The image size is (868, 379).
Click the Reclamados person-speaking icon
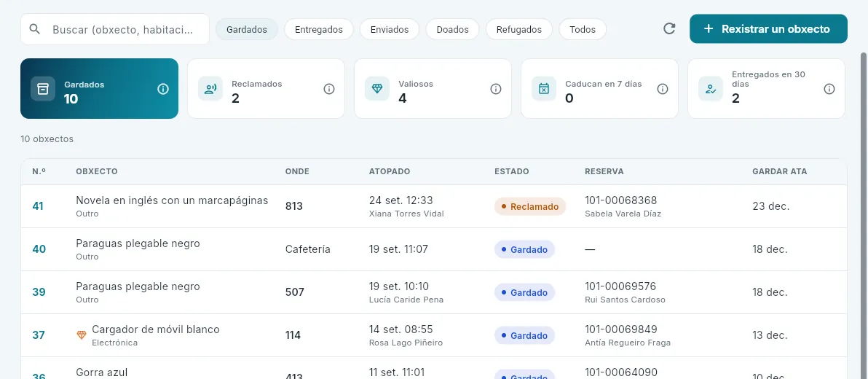coord(210,89)
